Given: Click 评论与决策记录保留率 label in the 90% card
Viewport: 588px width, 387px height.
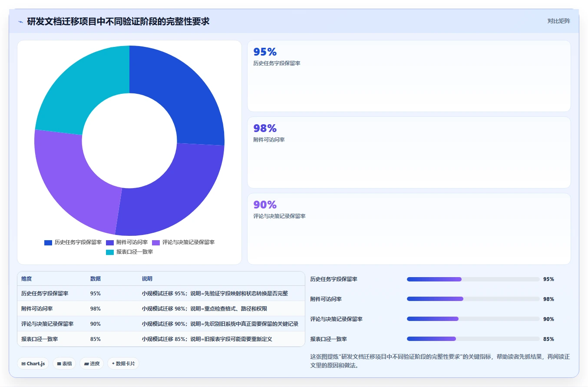Looking at the screenshot, I should click(x=279, y=216).
